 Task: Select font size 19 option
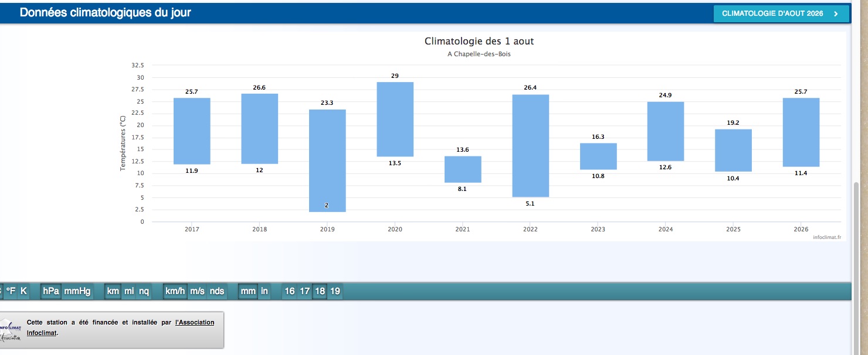click(335, 291)
